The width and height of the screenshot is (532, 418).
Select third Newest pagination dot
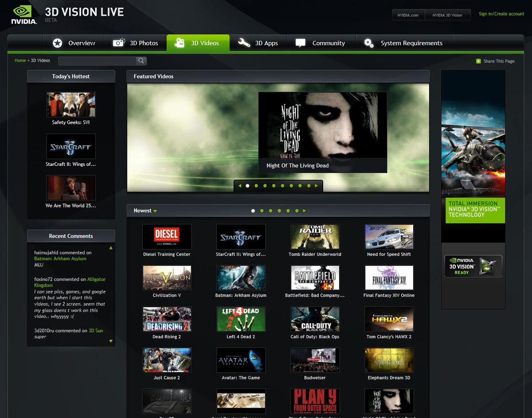click(270, 211)
